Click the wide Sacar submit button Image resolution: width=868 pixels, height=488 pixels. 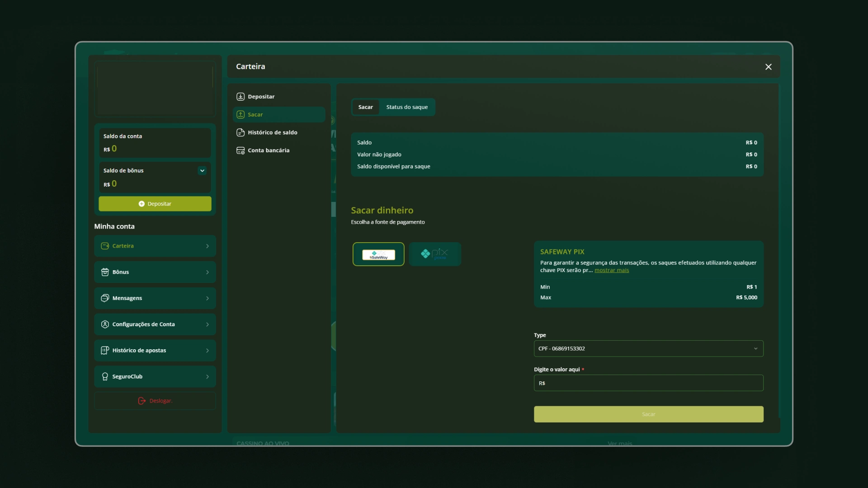[x=648, y=414]
